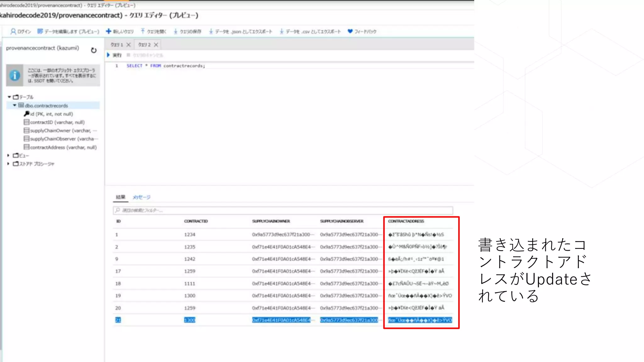Click the Save Query download icon

point(175,31)
